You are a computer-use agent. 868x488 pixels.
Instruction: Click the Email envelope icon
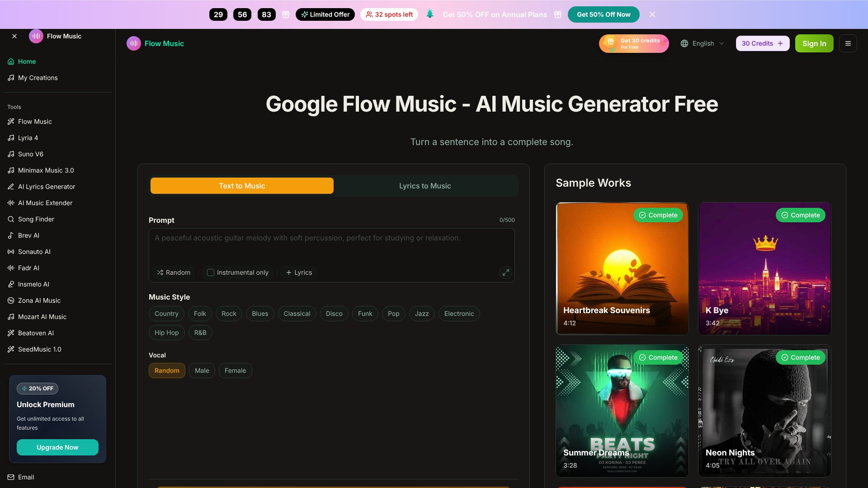point(11,477)
